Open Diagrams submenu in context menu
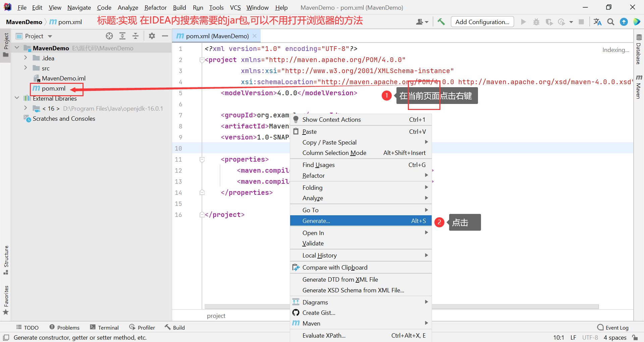The width and height of the screenshot is (644, 342). click(361, 302)
